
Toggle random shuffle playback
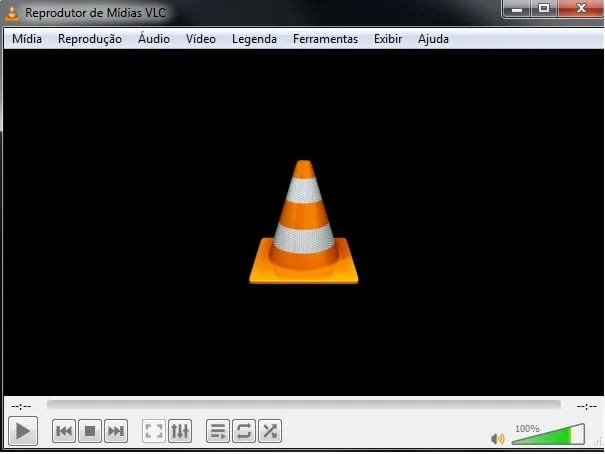(x=270, y=431)
